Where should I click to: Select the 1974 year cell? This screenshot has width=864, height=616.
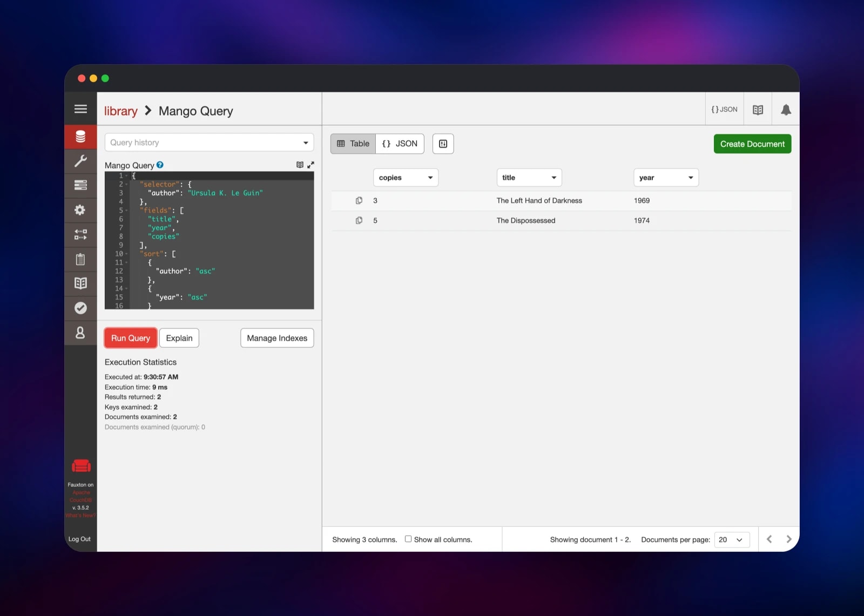[x=642, y=221]
